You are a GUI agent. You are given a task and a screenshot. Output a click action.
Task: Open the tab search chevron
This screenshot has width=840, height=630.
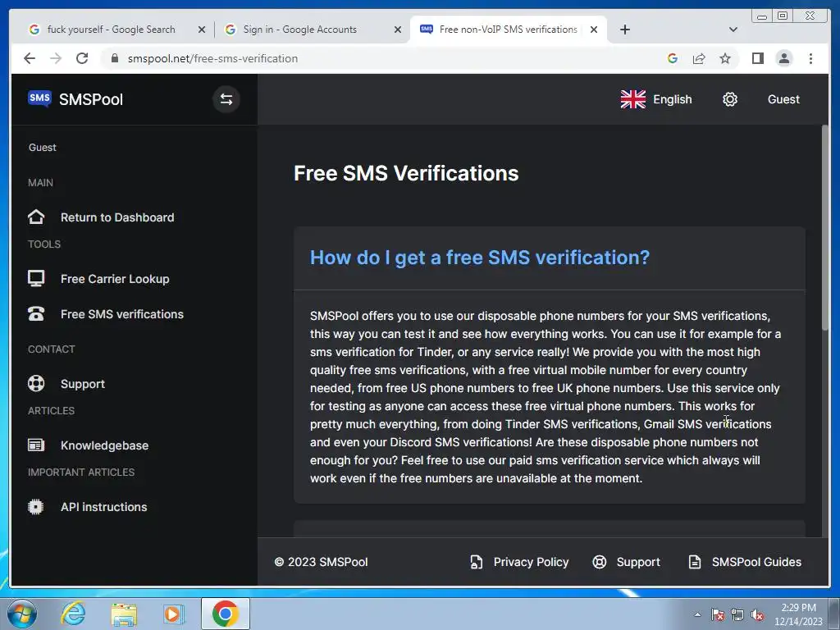733,30
